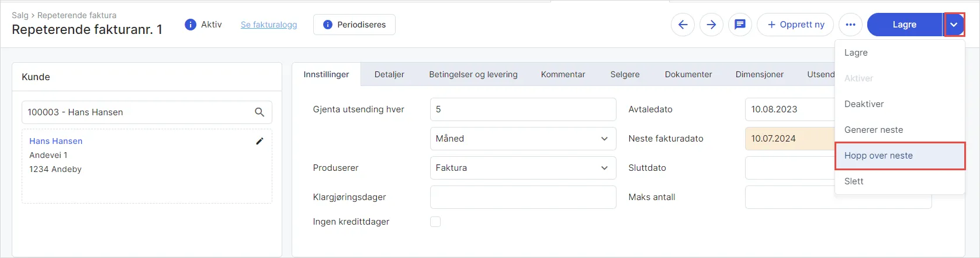
Task: Toggle the Ingen kredittdager checkbox
Action: (x=435, y=222)
